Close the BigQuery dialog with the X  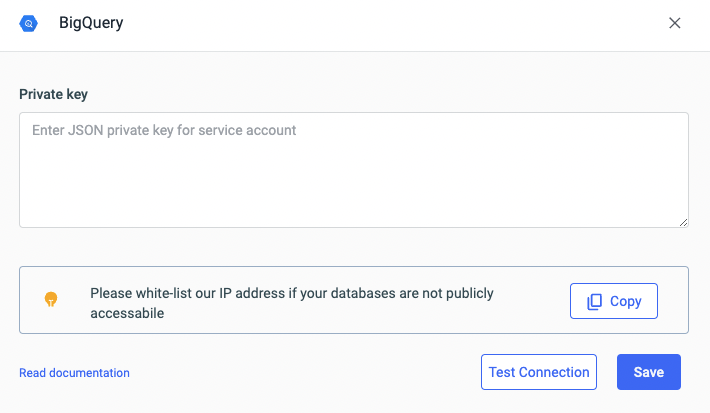[675, 23]
